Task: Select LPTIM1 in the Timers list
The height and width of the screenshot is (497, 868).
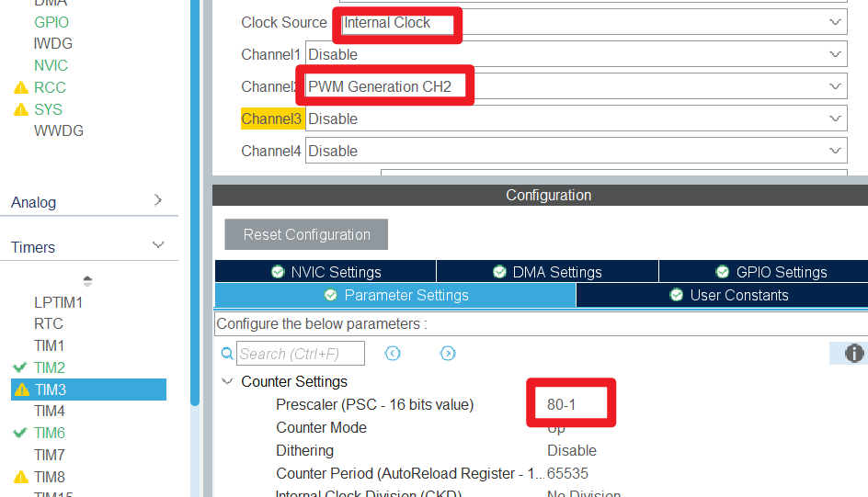Action: coord(58,303)
